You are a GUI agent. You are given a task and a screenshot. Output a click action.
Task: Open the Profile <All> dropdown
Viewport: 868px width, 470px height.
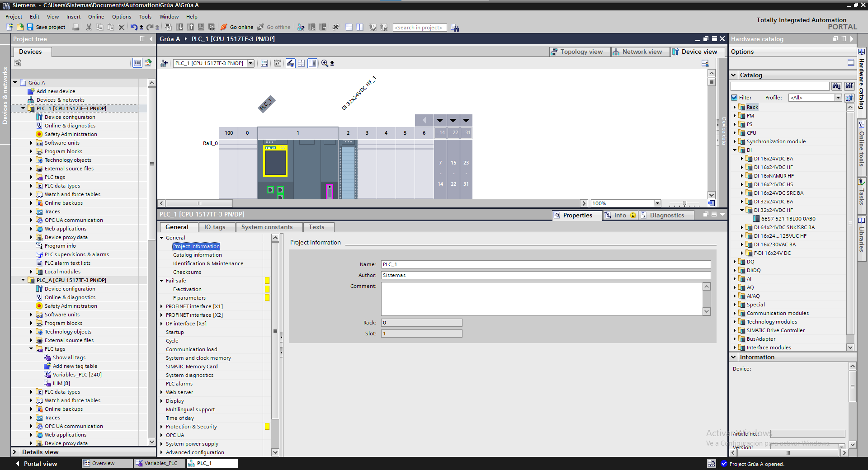click(x=838, y=98)
